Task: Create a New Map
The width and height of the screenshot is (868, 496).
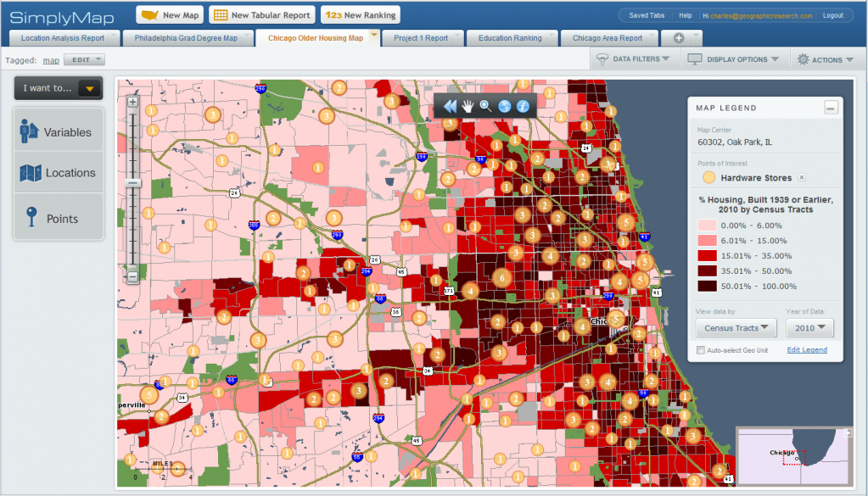Action: (170, 15)
